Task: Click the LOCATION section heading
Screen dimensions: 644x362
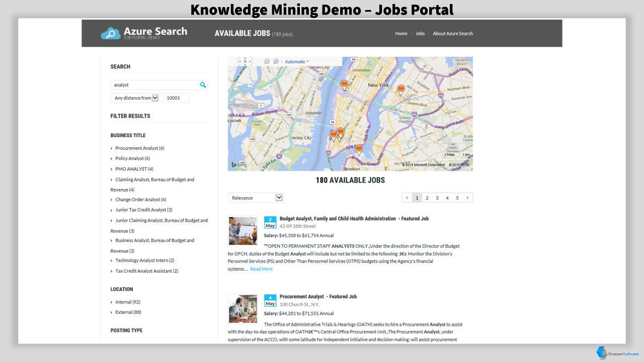Action: pyautogui.click(x=122, y=289)
